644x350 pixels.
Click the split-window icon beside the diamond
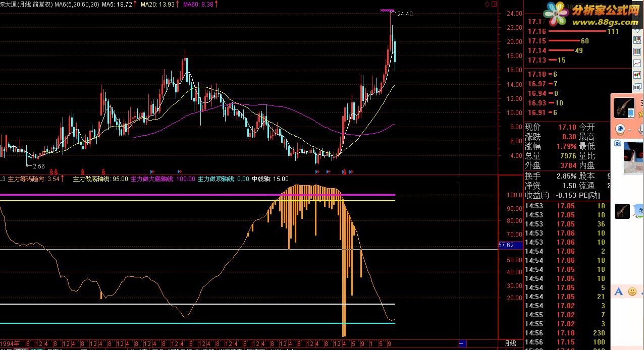494,4
